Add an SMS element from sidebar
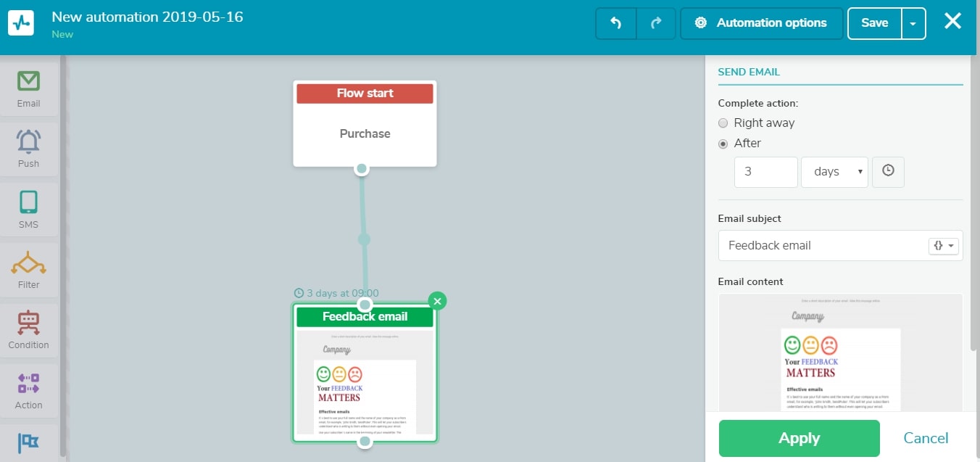The image size is (980, 462). click(x=29, y=209)
